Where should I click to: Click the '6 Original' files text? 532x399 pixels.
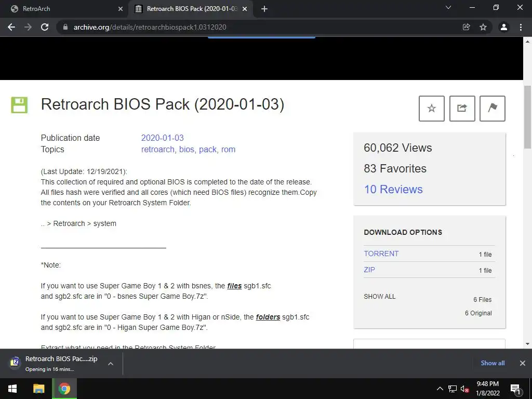[478, 313]
